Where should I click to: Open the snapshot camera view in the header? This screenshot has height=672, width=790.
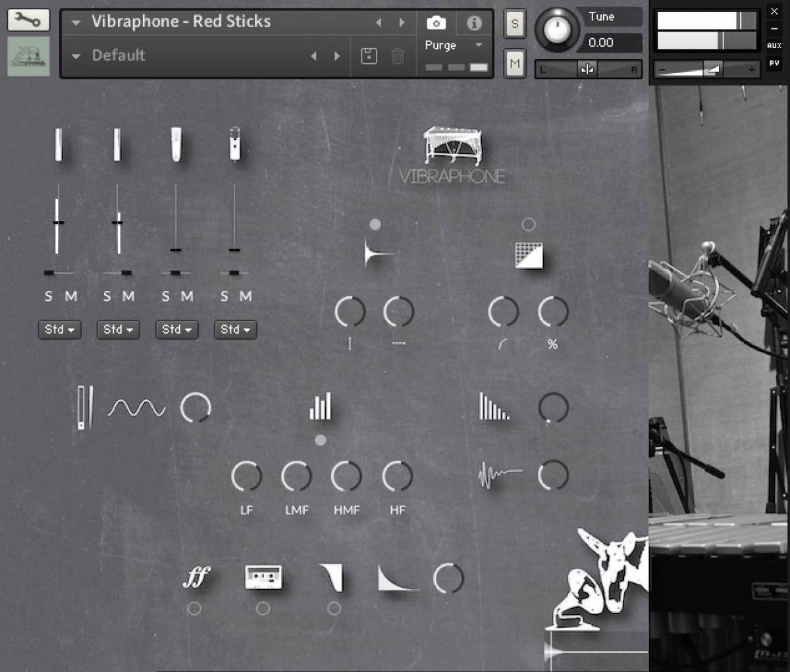click(x=438, y=22)
